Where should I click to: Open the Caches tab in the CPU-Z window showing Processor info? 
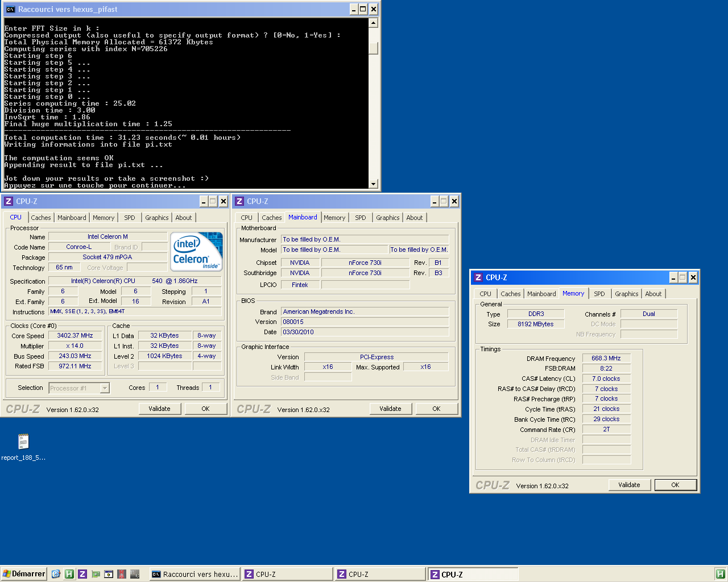[41, 218]
